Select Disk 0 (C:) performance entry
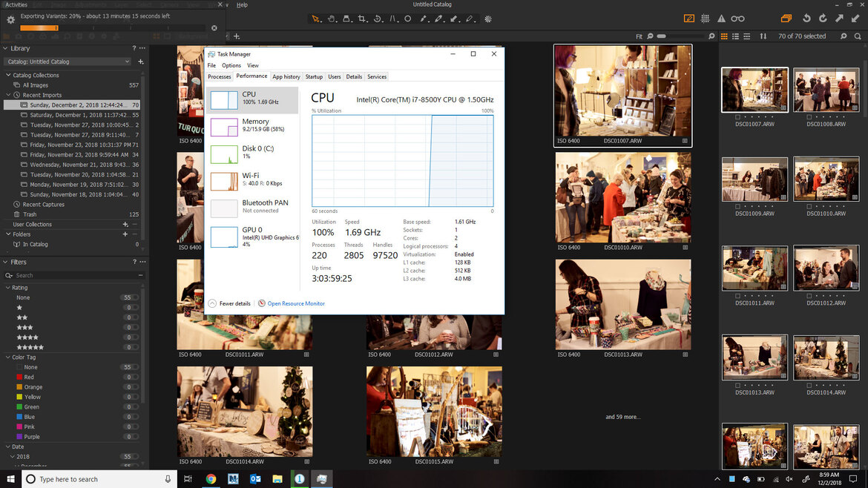Image resolution: width=868 pixels, height=488 pixels. [252, 154]
